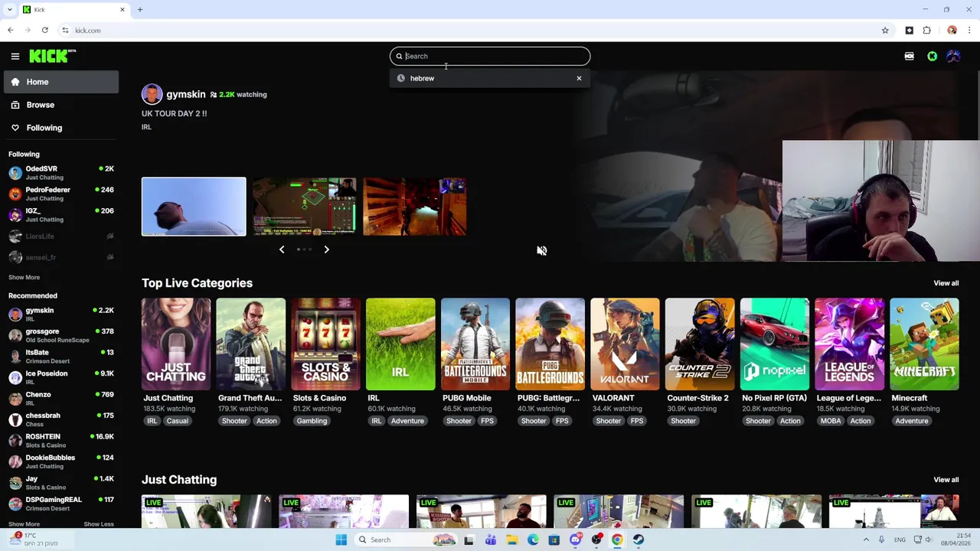Open the VALORANT category card
The height and width of the screenshot is (551, 980).
pyautogui.click(x=625, y=344)
